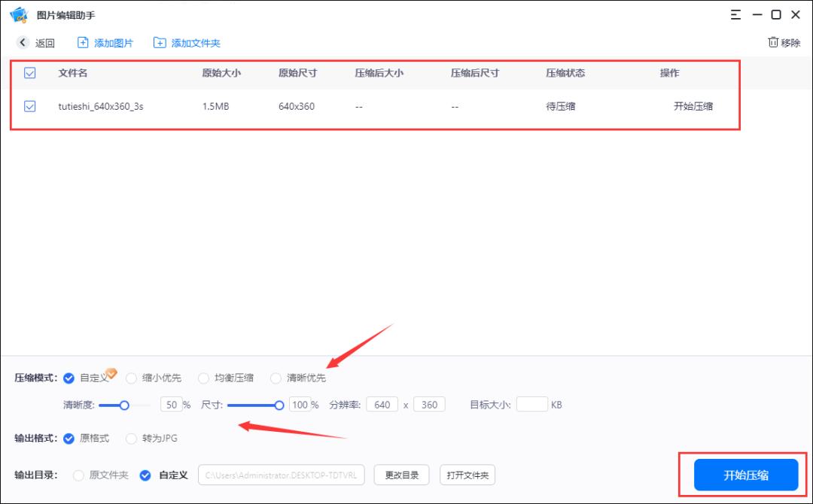Click 开始压缩 in the file row operation column
This screenshot has height=504, width=813.
click(693, 106)
